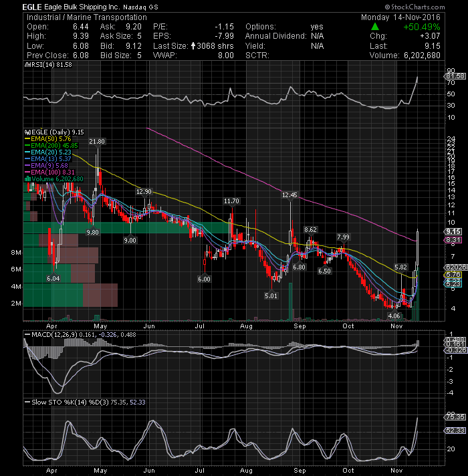
Task: Click the 75.35 stochastic axis tag
Action: pyautogui.click(x=455, y=417)
